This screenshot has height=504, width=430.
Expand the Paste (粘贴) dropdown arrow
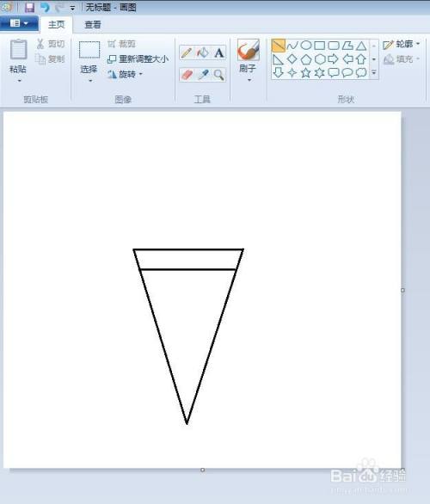(19, 81)
